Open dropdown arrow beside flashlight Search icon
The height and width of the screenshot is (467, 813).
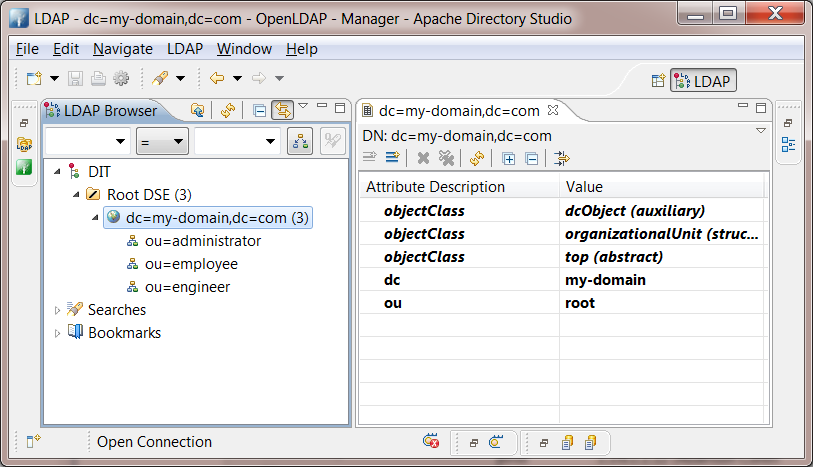click(x=180, y=79)
